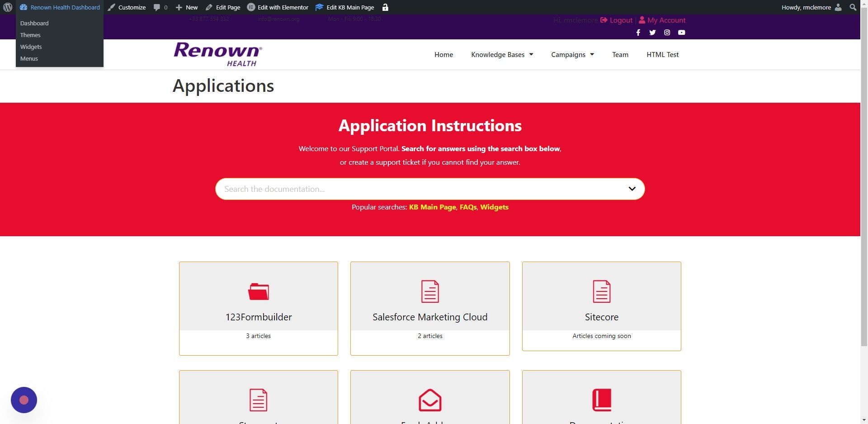Click Edit Page in the admin bar
Screen dimensions: 868x424
pyautogui.click(x=223, y=7)
